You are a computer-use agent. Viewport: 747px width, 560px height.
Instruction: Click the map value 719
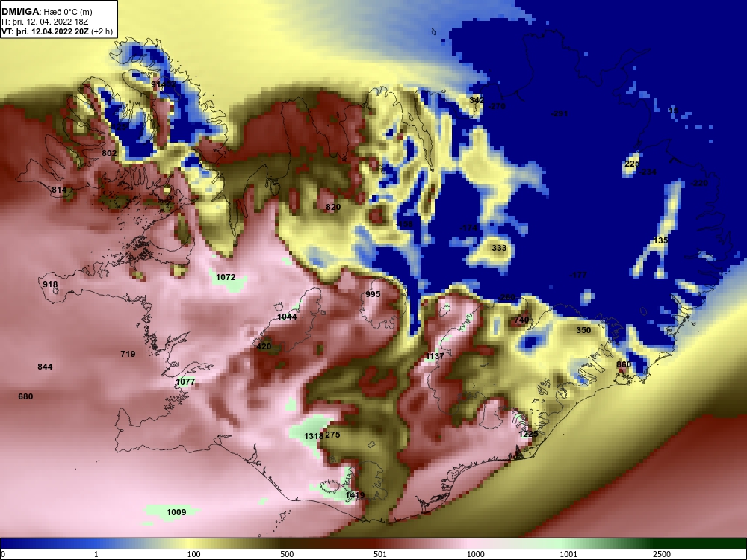[128, 354]
